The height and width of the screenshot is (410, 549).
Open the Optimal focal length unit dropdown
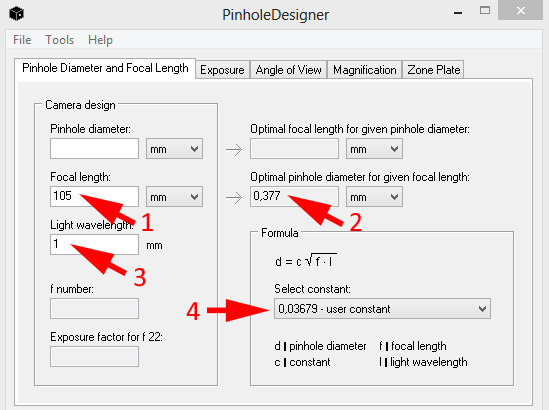(374, 149)
